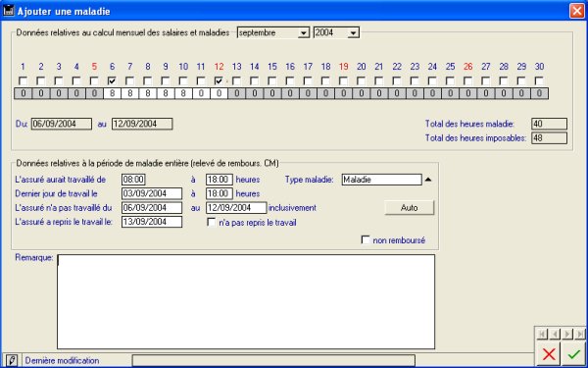Check the box under day 26
This screenshot has width=588, height=368.
[467, 80]
